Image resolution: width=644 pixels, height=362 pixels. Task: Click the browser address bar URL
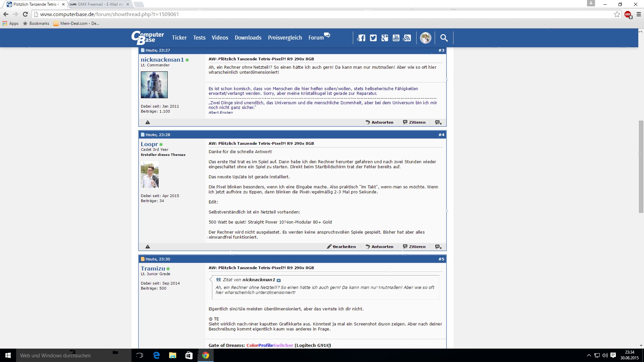coord(109,14)
